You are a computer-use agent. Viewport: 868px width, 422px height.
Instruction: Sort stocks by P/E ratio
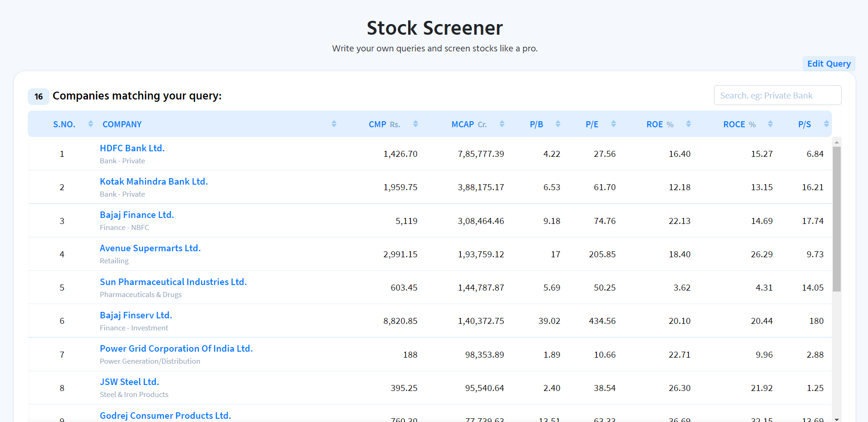[614, 124]
